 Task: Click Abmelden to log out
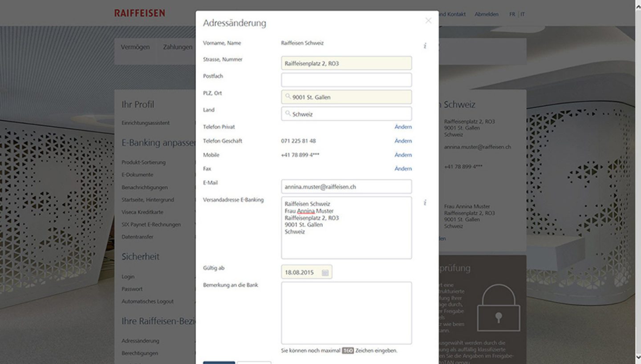coord(487,14)
